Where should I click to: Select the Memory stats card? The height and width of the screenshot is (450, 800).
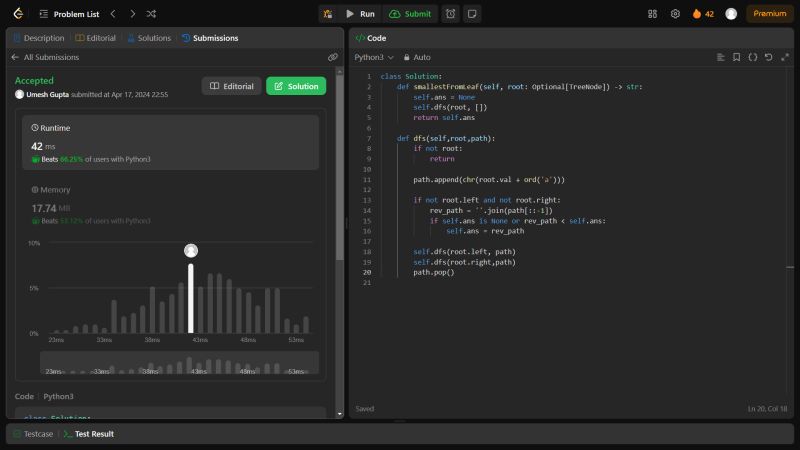170,204
